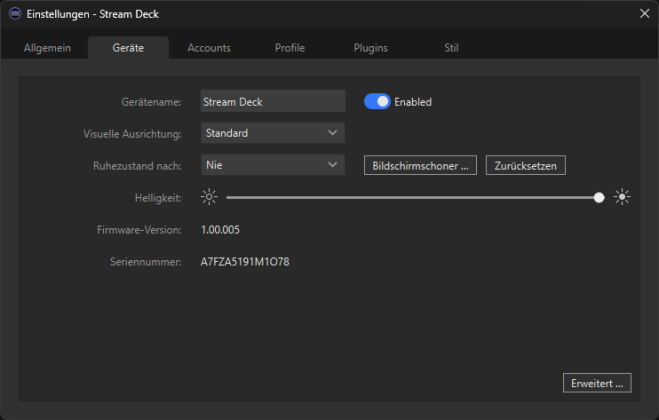The width and height of the screenshot is (659, 420).
Task: Click the firmware version 1.00.005 value
Action: [x=220, y=230]
